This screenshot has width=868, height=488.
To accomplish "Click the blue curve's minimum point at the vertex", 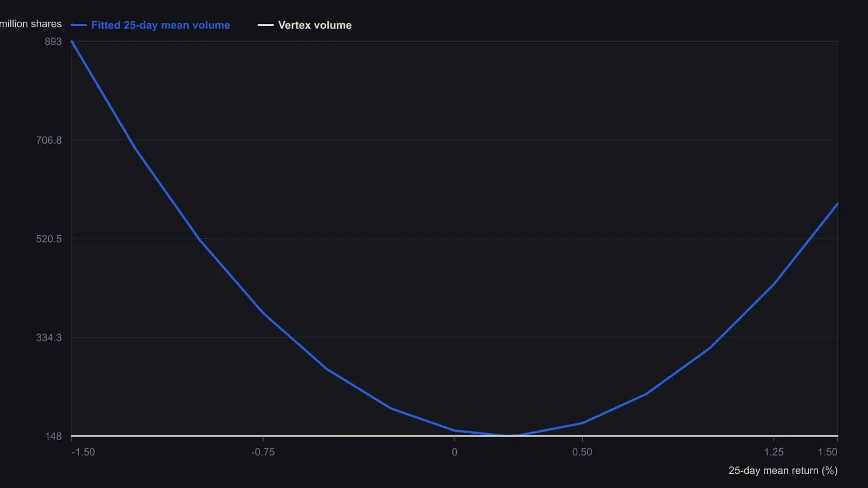I will 512,435.
